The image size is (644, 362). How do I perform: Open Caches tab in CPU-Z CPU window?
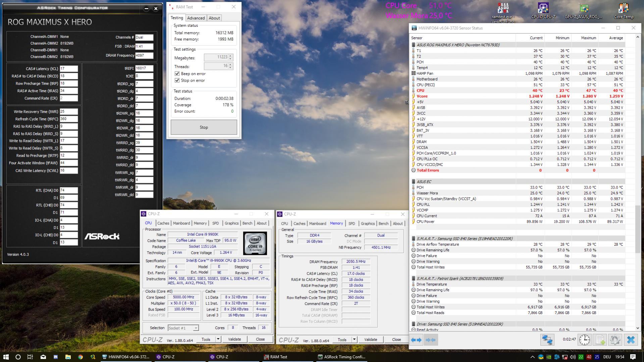click(x=163, y=223)
